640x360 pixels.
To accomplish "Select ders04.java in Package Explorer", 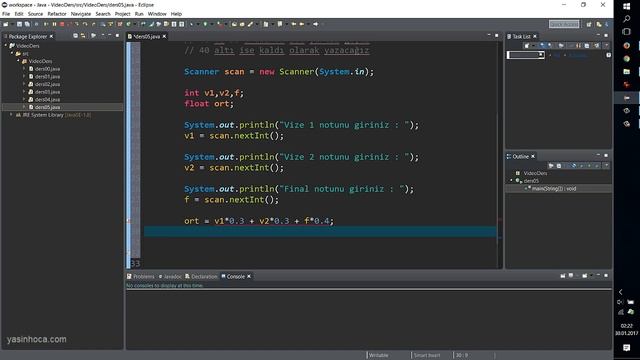I will tap(47, 100).
